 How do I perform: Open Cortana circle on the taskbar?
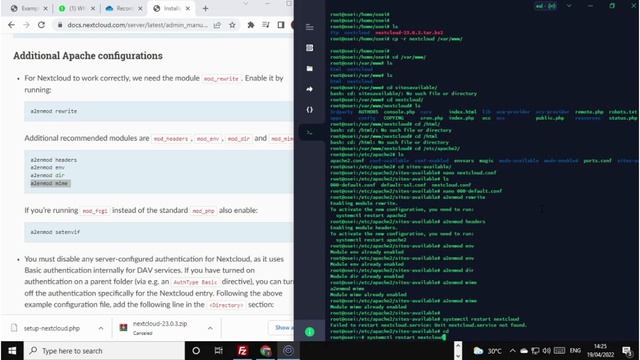coord(196,351)
